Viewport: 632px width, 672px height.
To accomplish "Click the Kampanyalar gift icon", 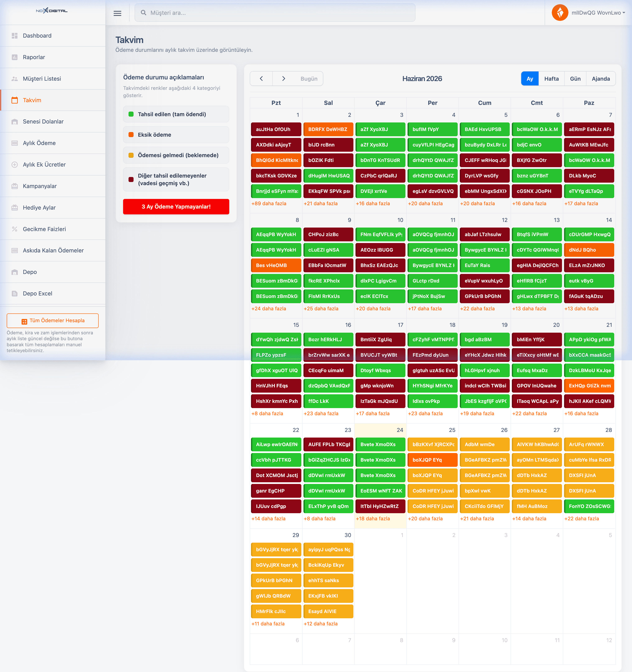I will click(15, 186).
